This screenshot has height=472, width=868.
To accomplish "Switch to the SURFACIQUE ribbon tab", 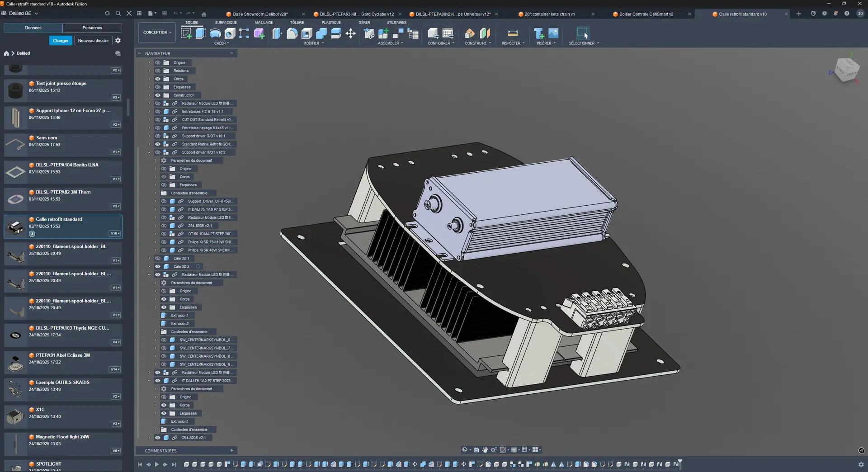I will pyautogui.click(x=226, y=23).
